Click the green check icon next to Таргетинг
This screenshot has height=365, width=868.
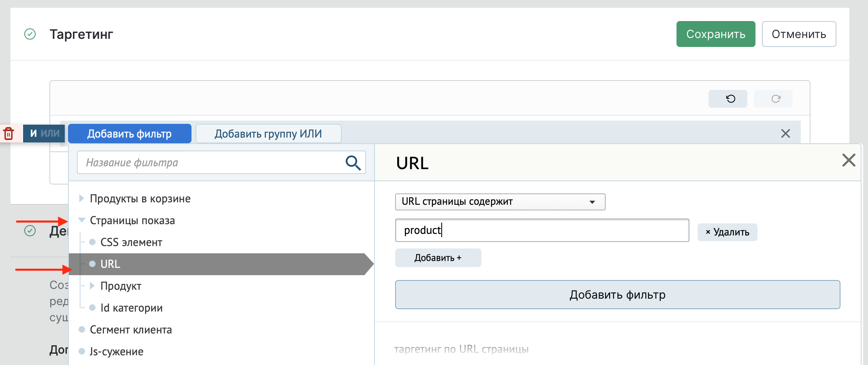(x=30, y=34)
